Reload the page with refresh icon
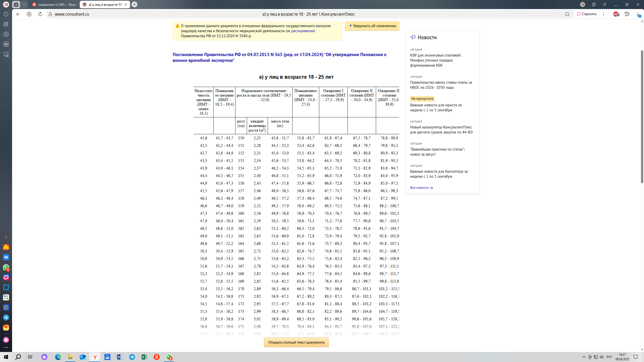 (40, 14)
